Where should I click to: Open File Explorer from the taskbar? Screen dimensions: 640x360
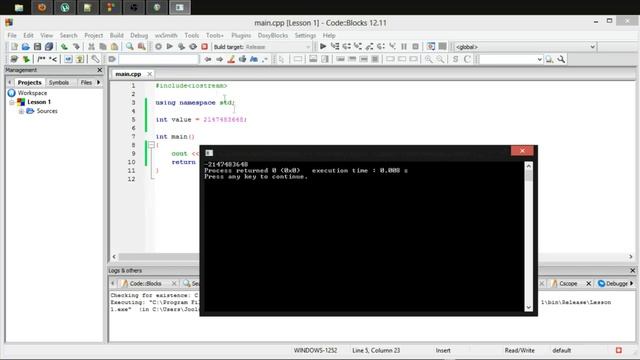[x=19, y=7]
